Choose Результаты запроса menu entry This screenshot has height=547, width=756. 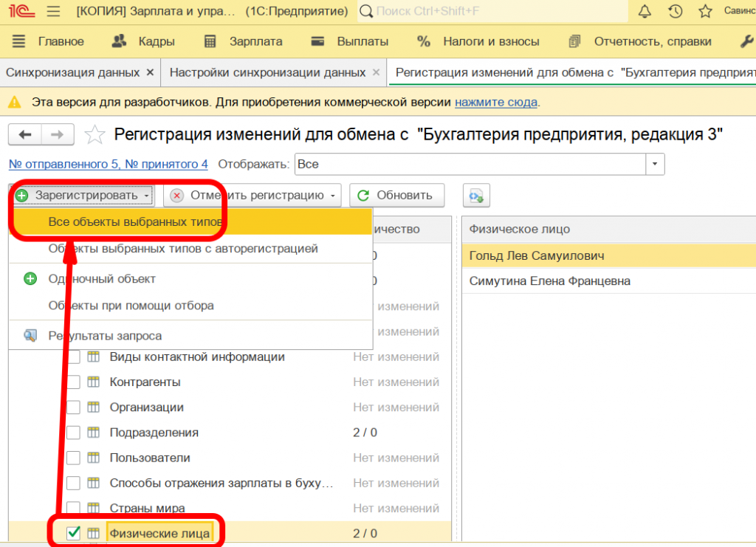pyautogui.click(x=190, y=335)
